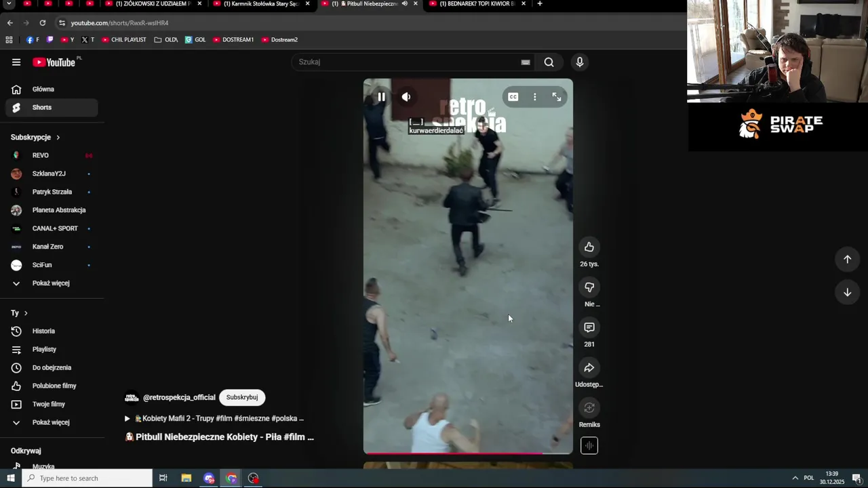
Task: Expand Pokaż więcej under subscriptions
Action: click(52, 283)
